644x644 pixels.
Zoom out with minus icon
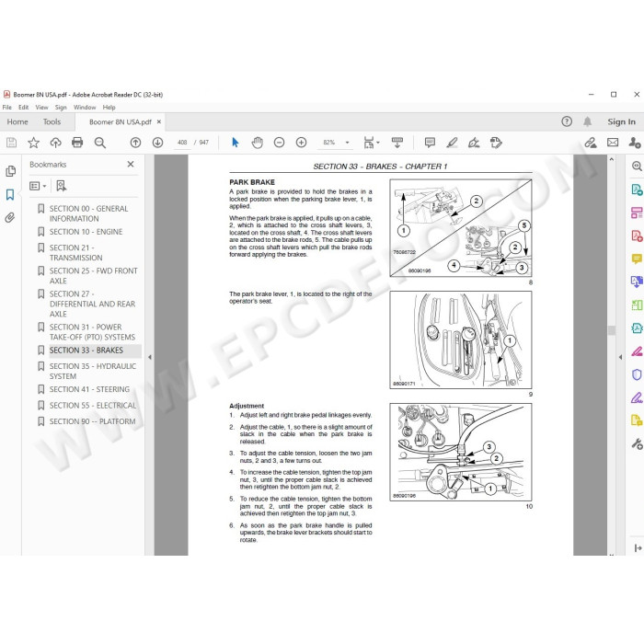coord(280,143)
